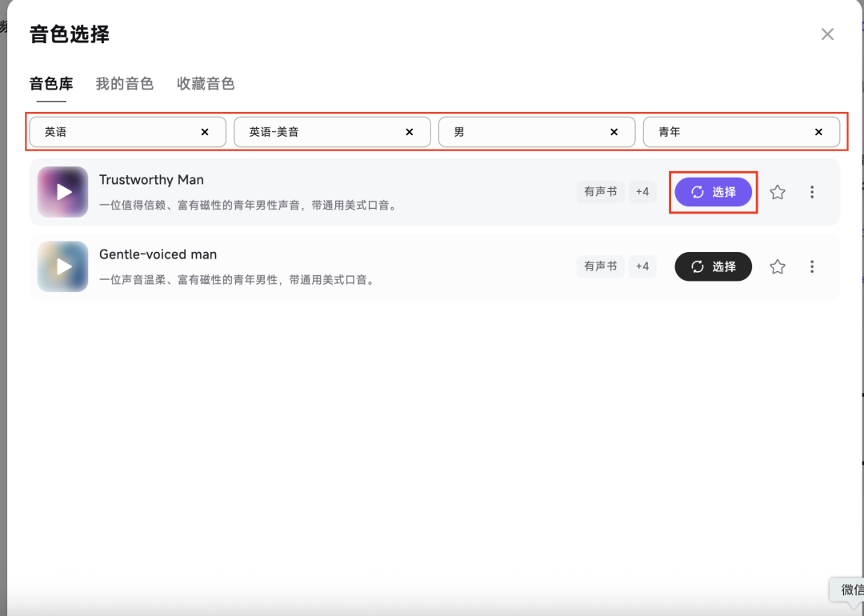Click the 有声书 tag on Trustworthy Man
The width and height of the screenshot is (864, 616).
(601, 192)
